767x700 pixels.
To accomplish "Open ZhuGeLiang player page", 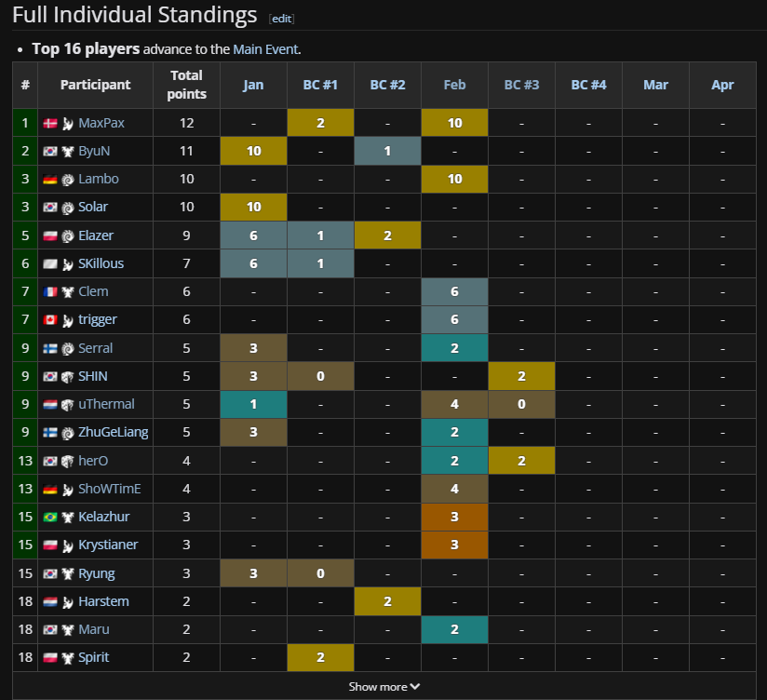I will point(113,432).
